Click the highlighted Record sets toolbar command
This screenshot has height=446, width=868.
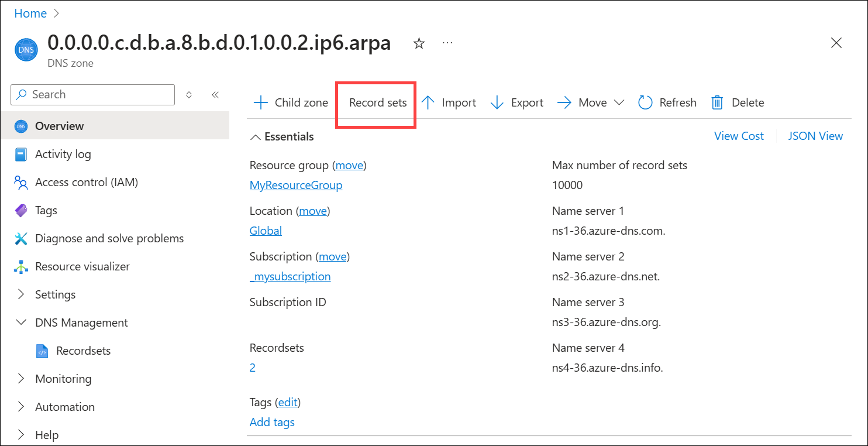[377, 102]
